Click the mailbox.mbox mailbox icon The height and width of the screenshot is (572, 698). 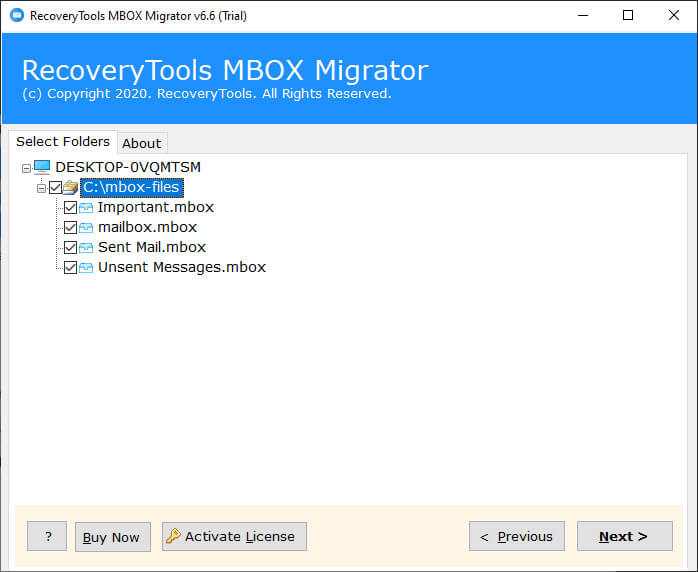tap(86, 227)
